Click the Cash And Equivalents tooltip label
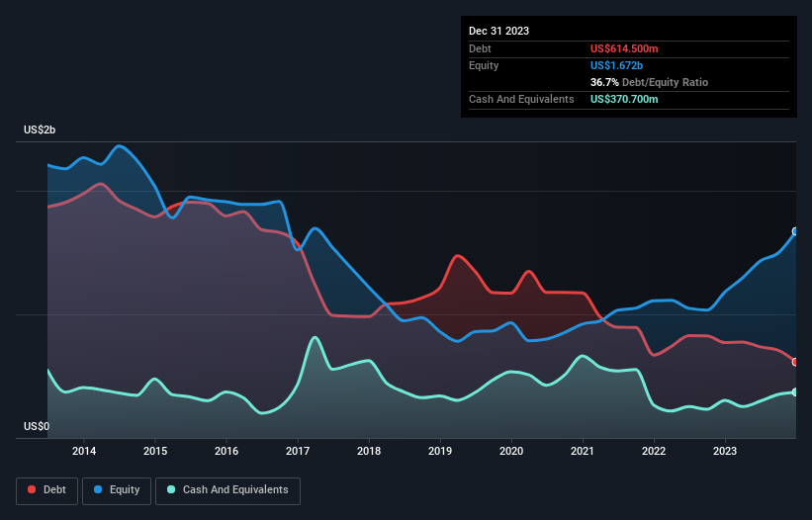The image size is (812, 520). point(521,99)
